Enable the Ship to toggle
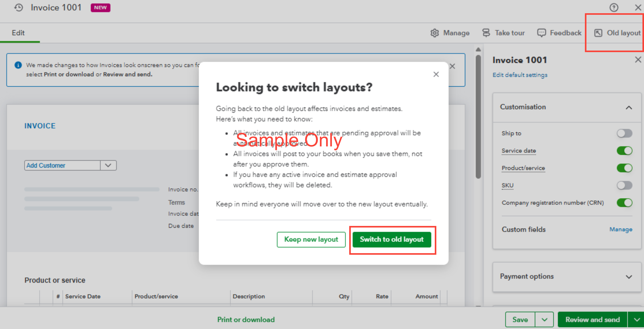The width and height of the screenshot is (644, 329). click(624, 133)
